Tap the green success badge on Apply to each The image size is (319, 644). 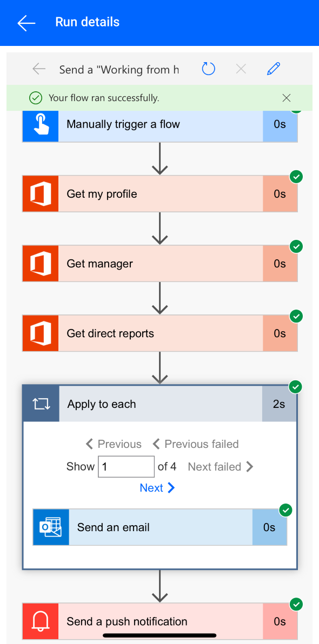point(296,387)
